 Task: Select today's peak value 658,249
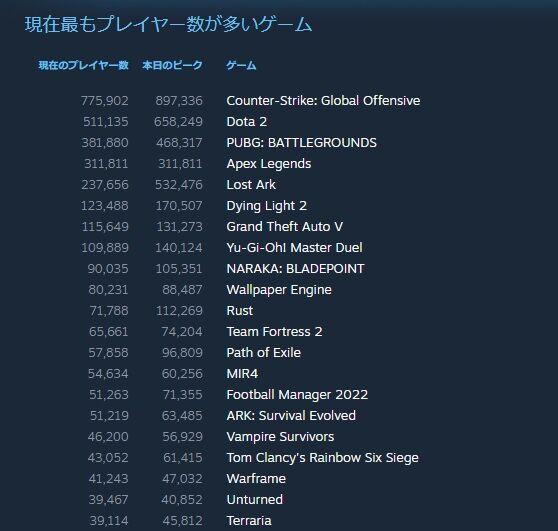tap(178, 122)
